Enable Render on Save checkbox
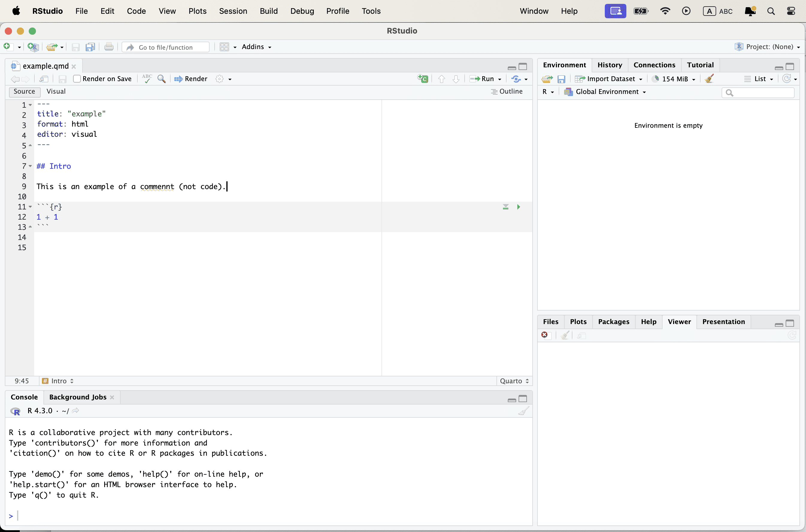The image size is (806, 532). pos(77,79)
